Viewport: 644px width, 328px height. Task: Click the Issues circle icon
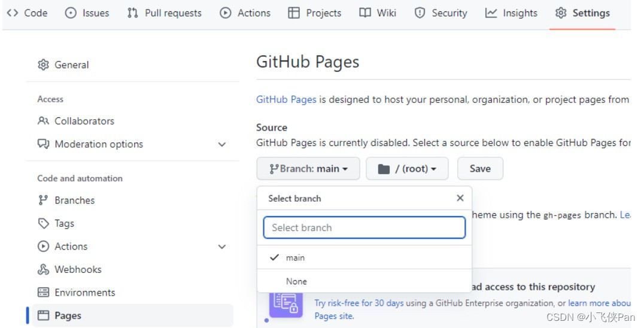[x=71, y=13]
